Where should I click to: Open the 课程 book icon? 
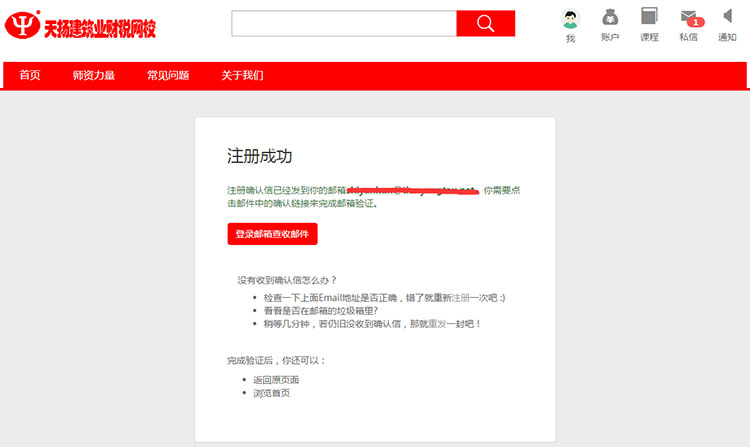click(x=649, y=17)
